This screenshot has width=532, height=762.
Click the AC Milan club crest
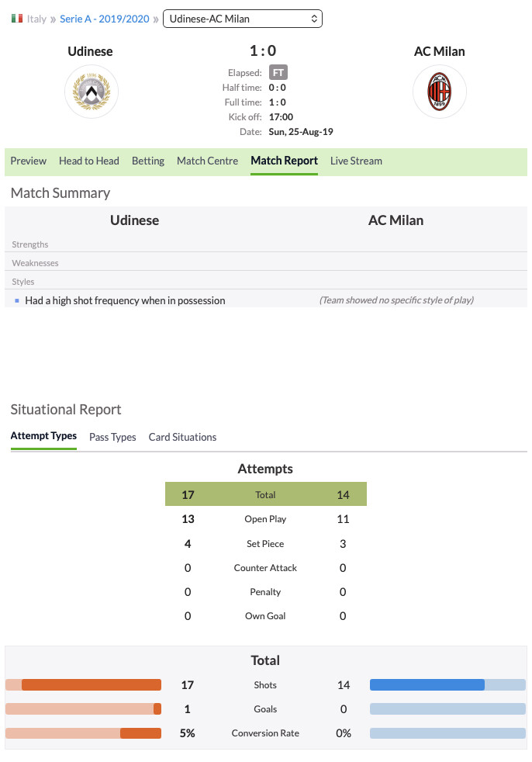point(439,92)
